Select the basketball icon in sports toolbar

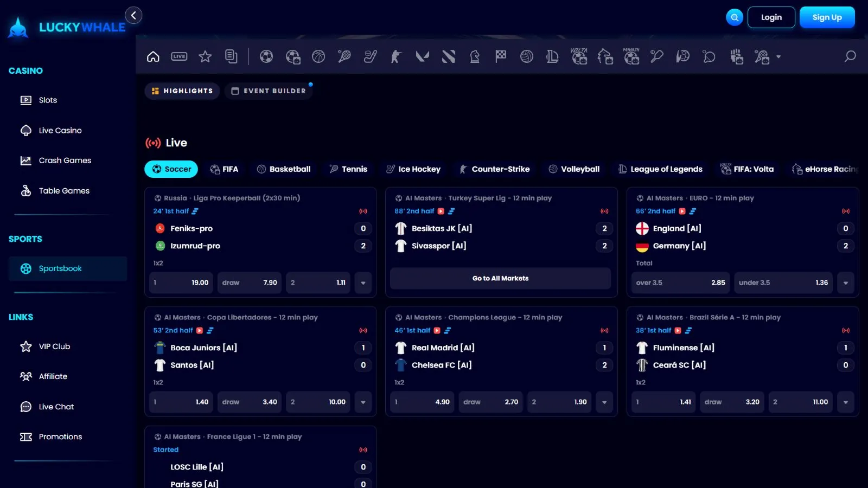(x=318, y=56)
